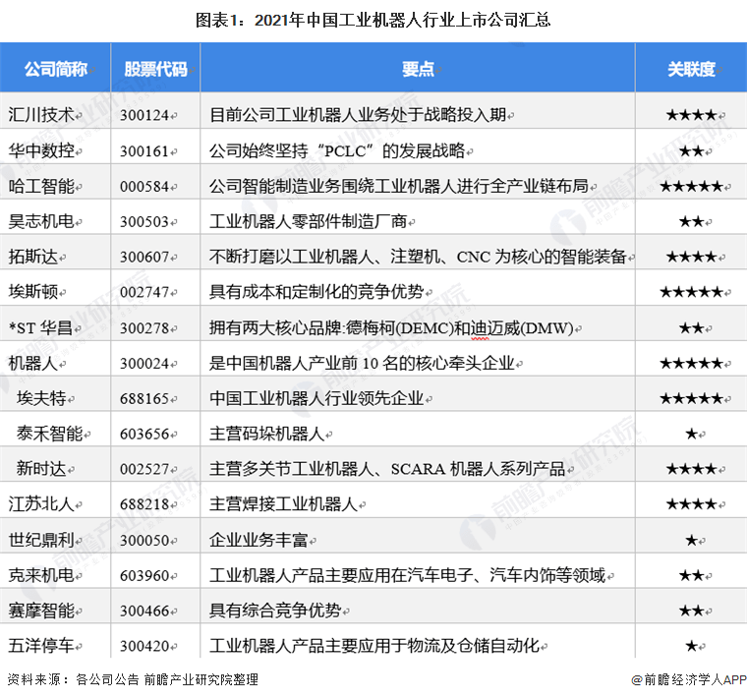This screenshot has height=700, width=747.
Task: Select the company name 埃斯顿
Action: coord(32,292)
